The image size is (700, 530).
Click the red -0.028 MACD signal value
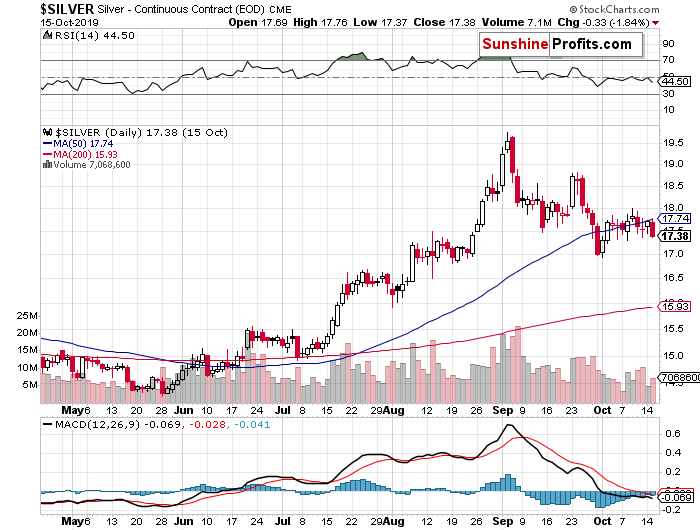pos(208,425)
